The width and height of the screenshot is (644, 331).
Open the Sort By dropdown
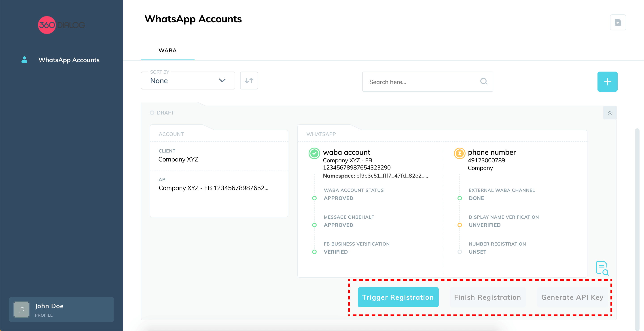pos(188,81)
